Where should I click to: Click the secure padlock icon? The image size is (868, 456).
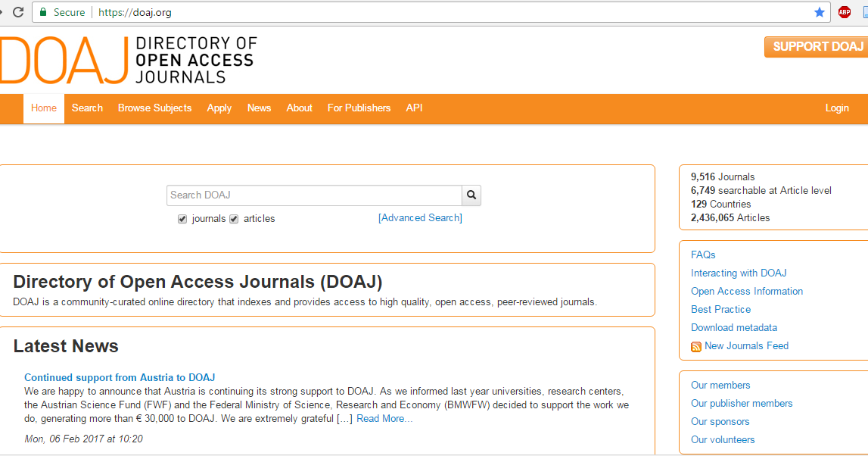pyautogui.click(x=43, y=12)
